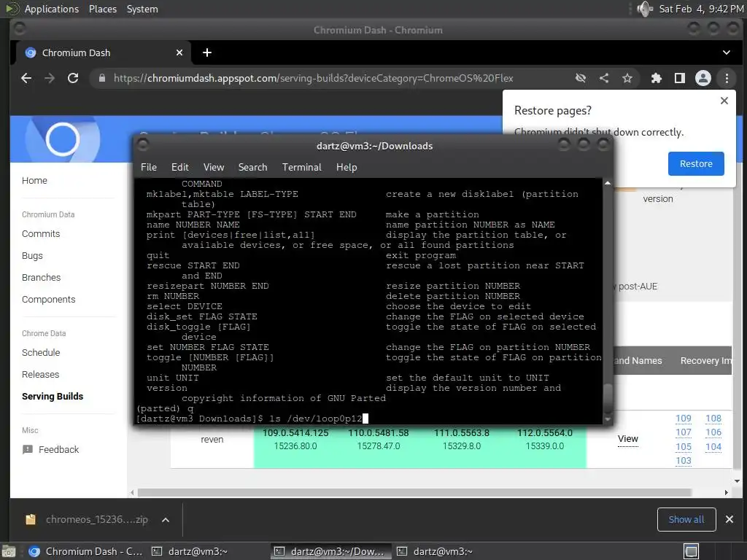The width and height of the screenshot is (747, 560).
Task: Click the terminal scrollbar up arrow
Action: [608, 183]
